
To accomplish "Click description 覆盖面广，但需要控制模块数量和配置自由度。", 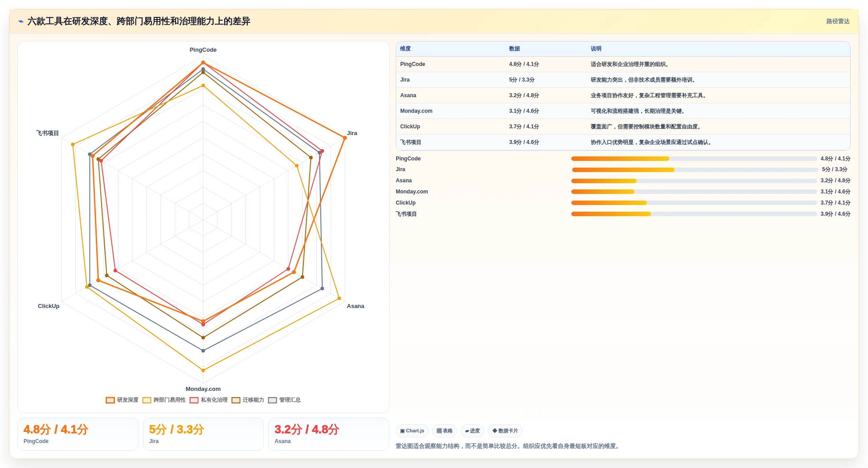I will 647,127.
